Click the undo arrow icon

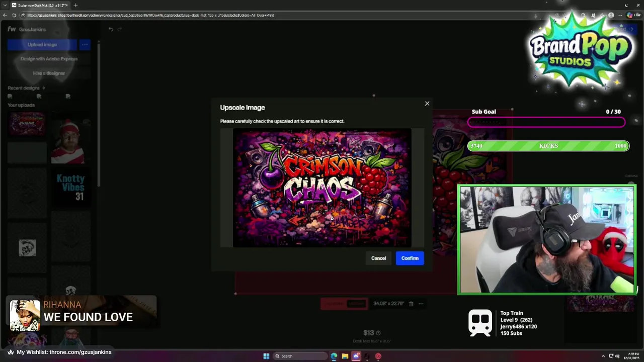(x=111, y=29)
